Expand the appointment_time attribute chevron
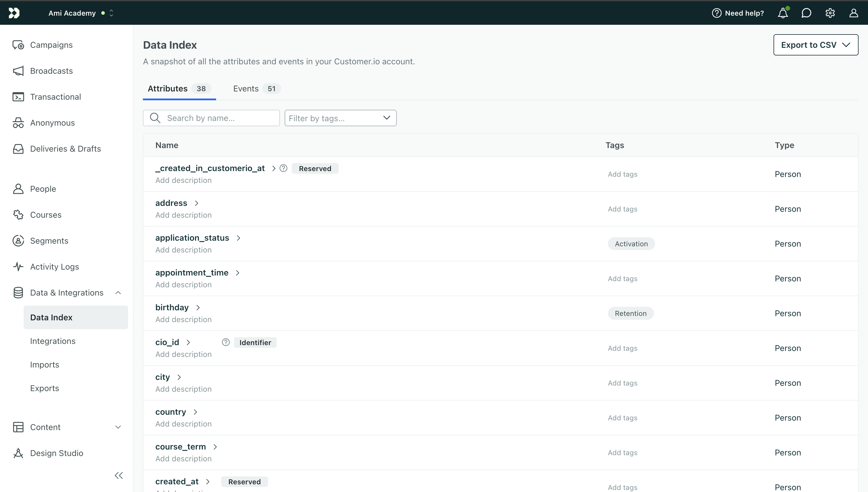Screen dimensions: 868x492 238,273
